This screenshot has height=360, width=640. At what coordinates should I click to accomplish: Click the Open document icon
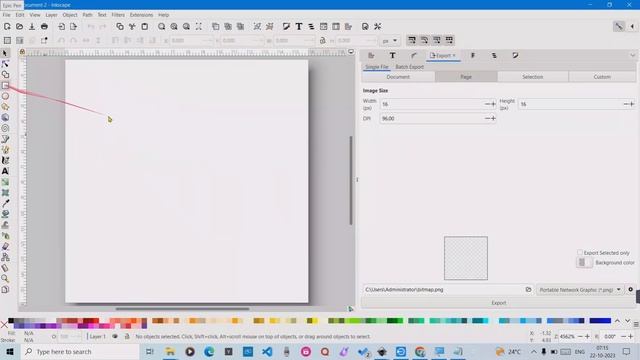coord(19,27)
